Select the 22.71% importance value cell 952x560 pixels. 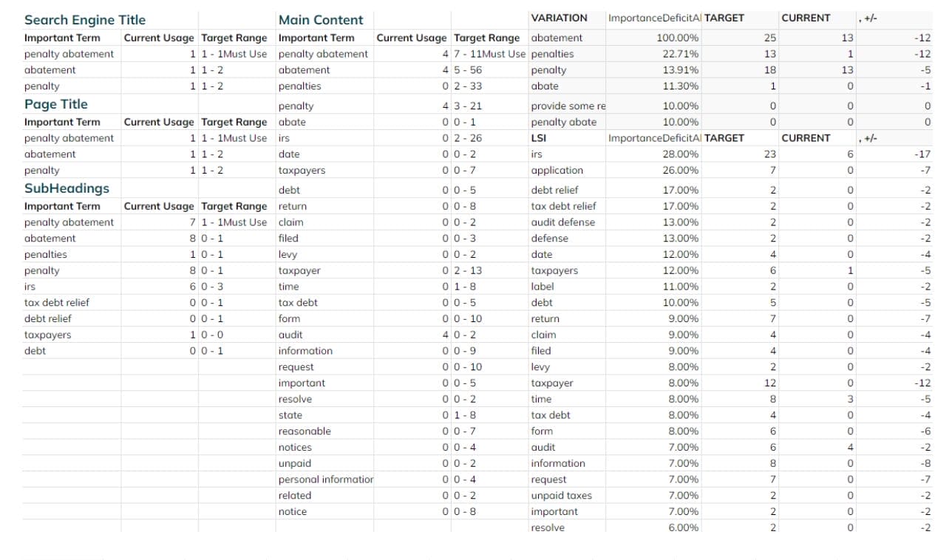click(x=681, y=54)
